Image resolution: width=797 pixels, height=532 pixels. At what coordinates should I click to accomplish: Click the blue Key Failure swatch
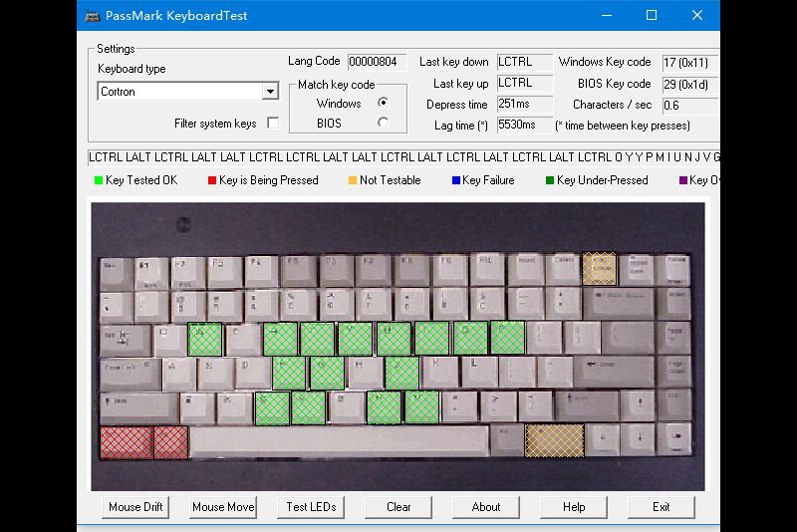pos(456,180)
